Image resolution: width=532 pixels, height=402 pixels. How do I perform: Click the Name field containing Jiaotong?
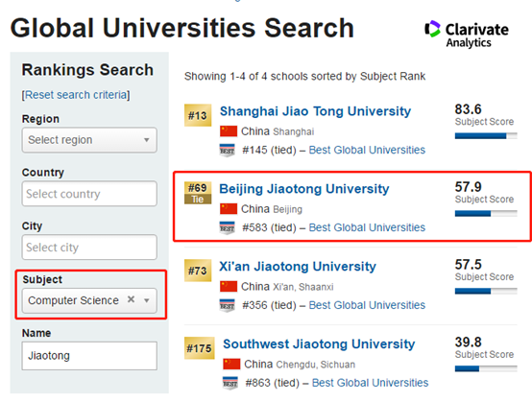point(89,356)
